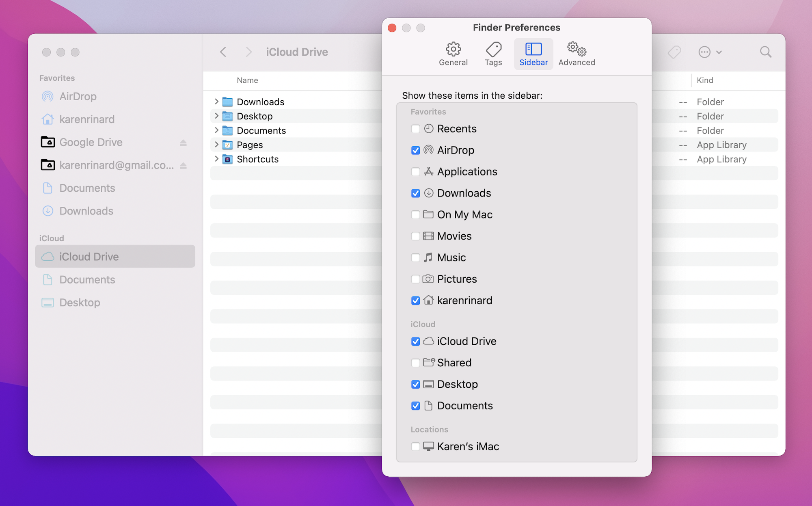Select the Desktop folder icon in list

tap(227, 116)
